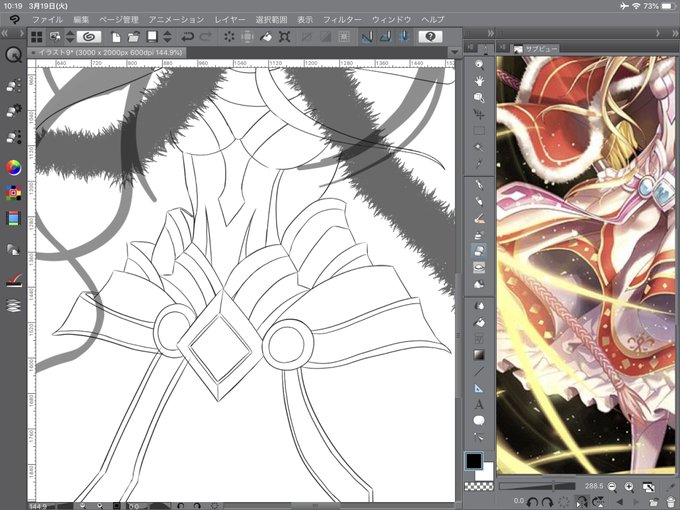Open file with the folder icon
The height and width of the screenshot is (510, 680).
click(134, 37)
